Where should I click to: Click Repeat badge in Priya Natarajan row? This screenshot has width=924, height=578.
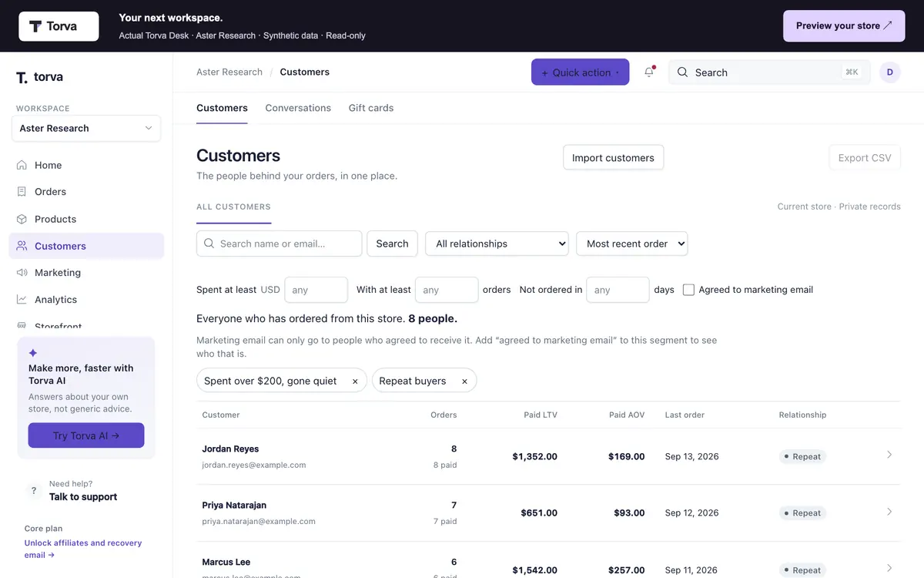pos(802,513)
